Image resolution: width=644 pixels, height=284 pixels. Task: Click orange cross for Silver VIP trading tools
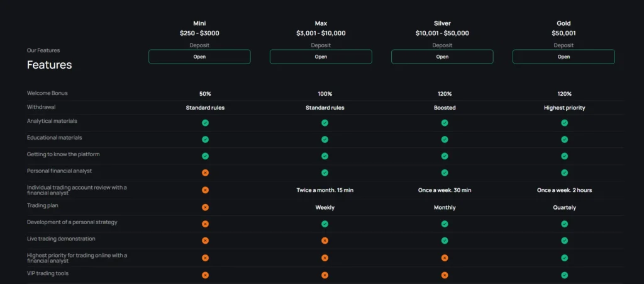445,275
